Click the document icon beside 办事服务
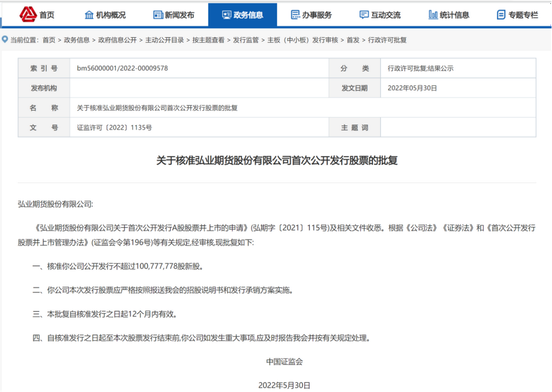The height and width of the screenshot is (392, 552). (295, 15)
